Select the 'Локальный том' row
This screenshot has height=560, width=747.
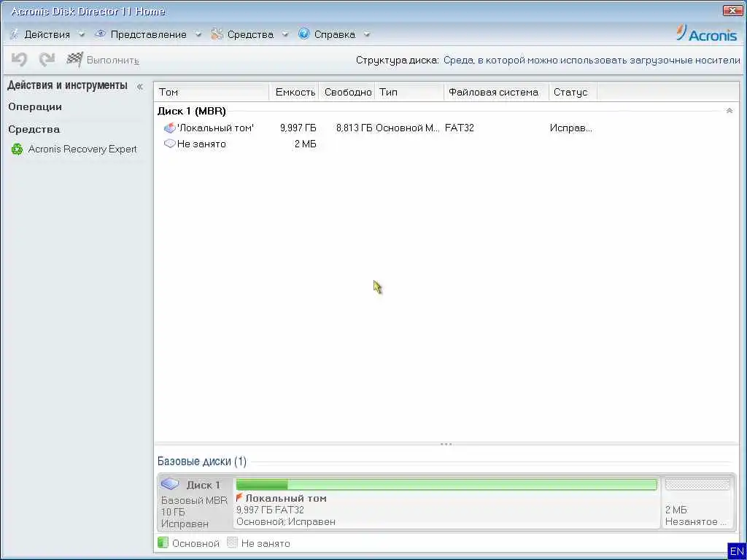(x=446, y=128)
